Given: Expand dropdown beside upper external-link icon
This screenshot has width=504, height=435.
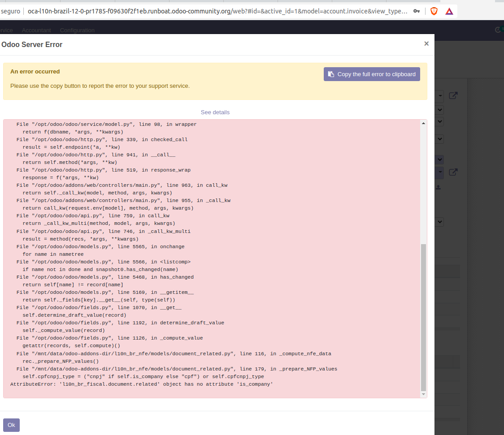Looking at the screenshot, I should pyautogui.click(x=440, y=95).
